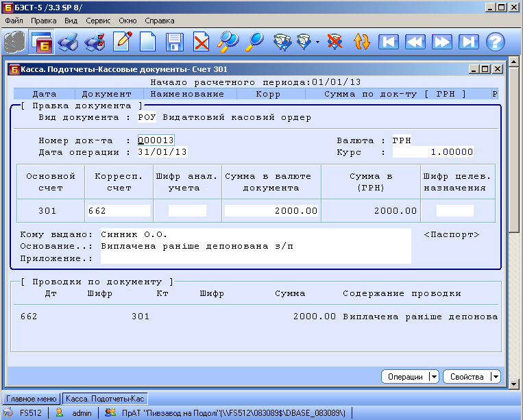523x420 pixels.
Task: Click the empty Приложение field
Action: point(256,258)
